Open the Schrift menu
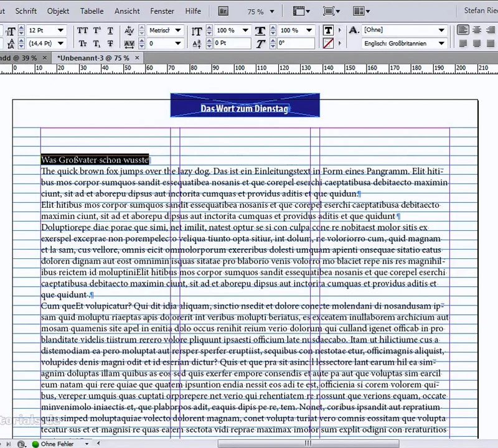The image size is (498, 448). (x=26, y=11)
